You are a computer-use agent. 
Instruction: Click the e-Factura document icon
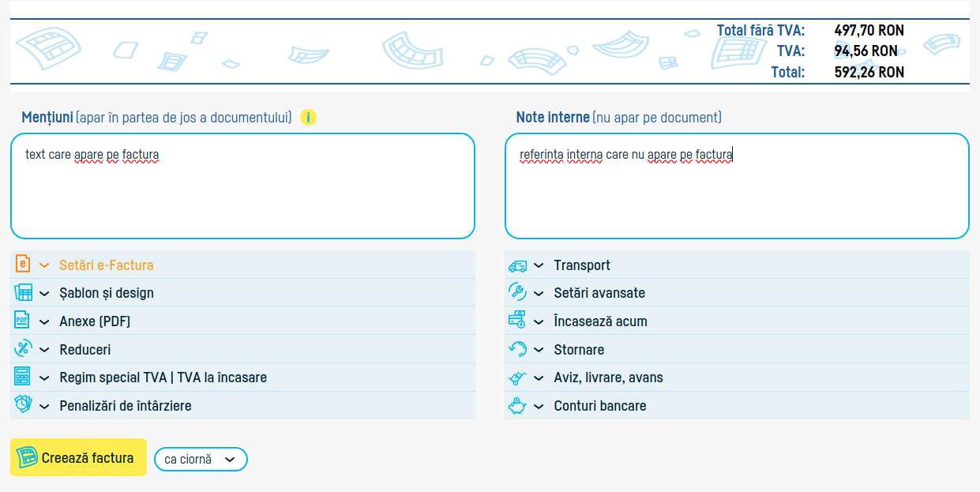(23, 265)
